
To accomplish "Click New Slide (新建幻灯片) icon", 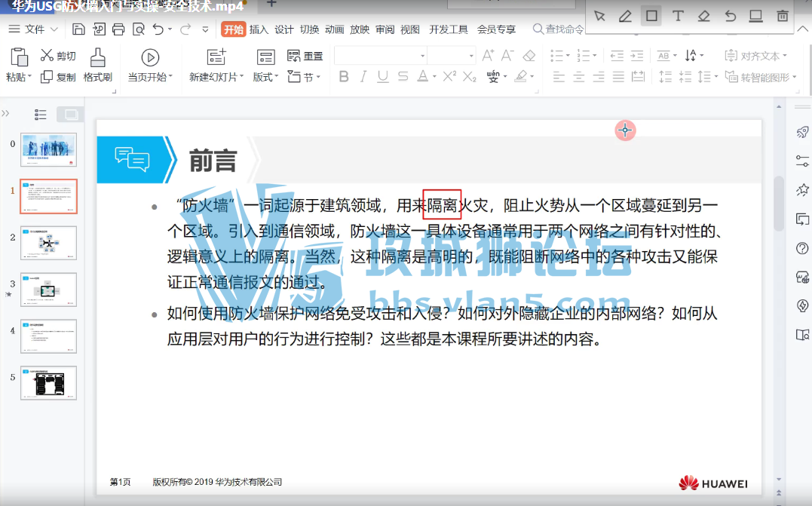I will (x=216, y=57).
